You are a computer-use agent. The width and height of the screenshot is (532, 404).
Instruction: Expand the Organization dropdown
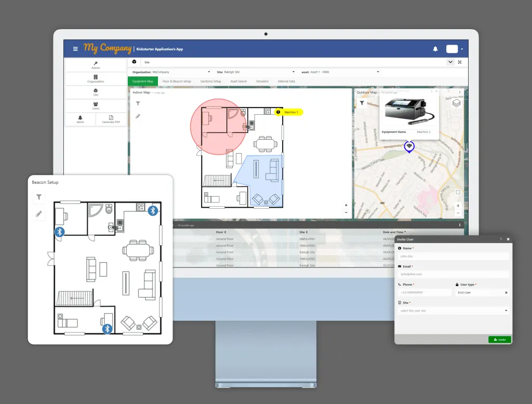click(209, 72)
